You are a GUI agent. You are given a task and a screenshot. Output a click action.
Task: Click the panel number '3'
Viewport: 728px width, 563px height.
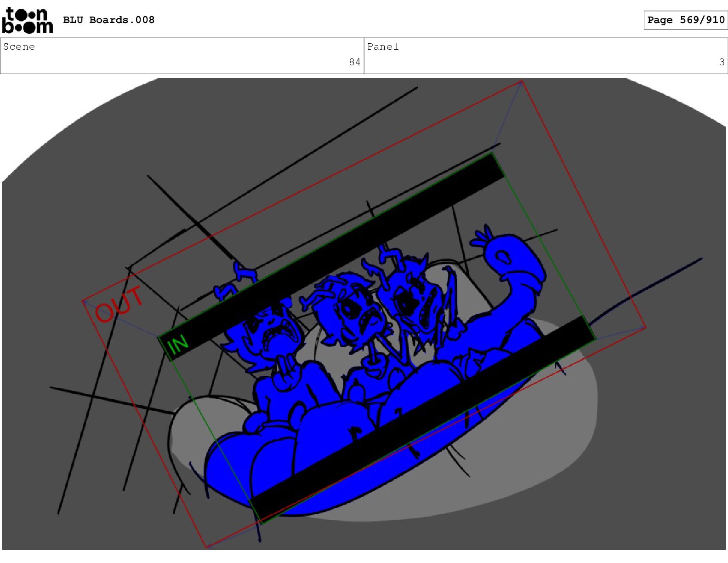pyautogui.click(x=722, y=62)
